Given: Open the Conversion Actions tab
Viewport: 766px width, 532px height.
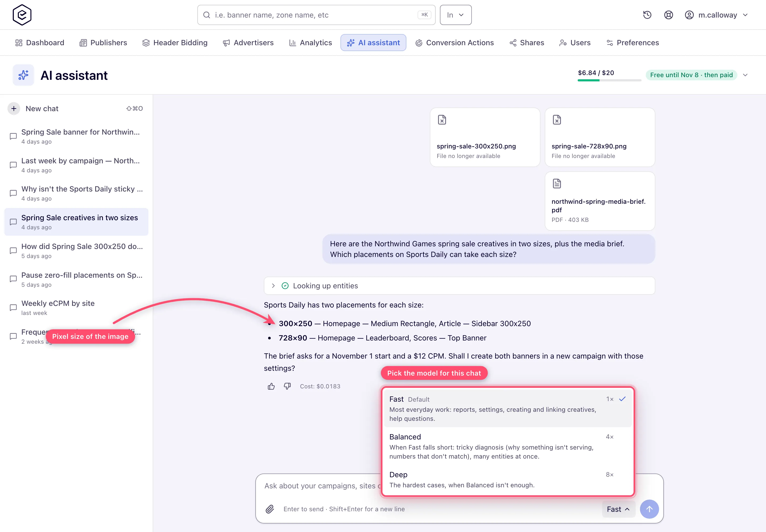Looking at the screenshot, I should [455, 43].
